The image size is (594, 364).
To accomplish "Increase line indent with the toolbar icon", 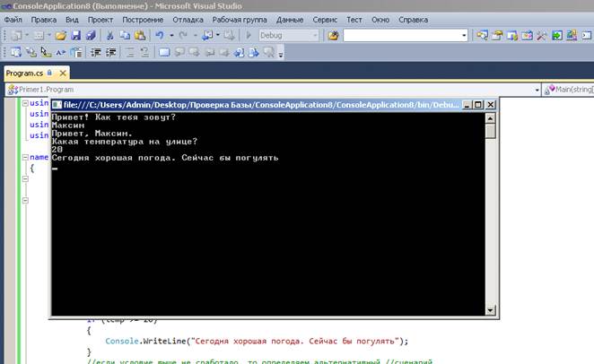I will [110, 52].
